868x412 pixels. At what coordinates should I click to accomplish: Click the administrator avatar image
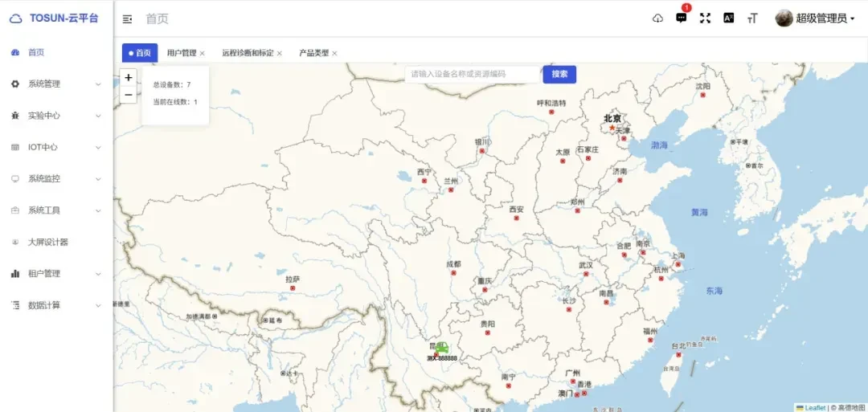784,18
